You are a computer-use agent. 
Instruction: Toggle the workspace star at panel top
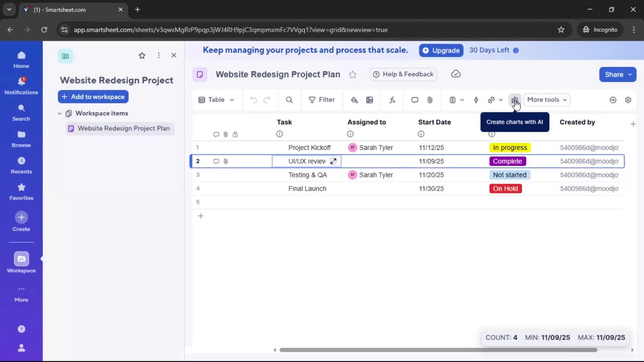coord(142,55)
